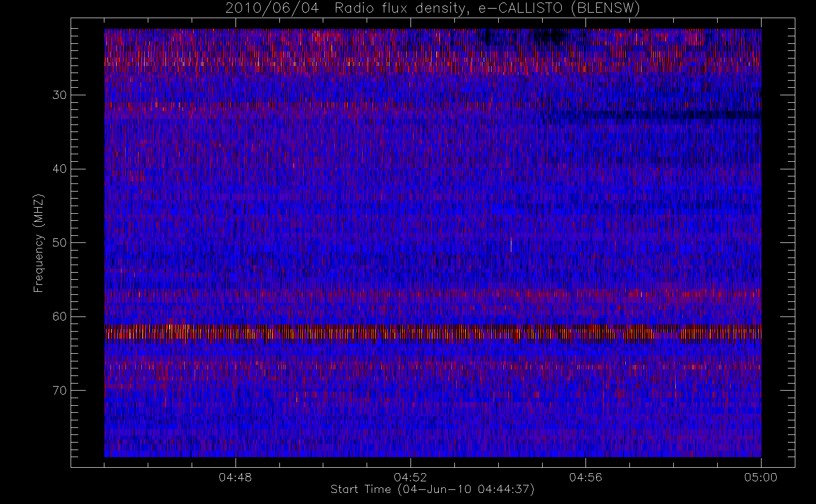The image size is (816, 504).
Task: Click the bright orange interference band near 62 MHz
Action: click(433, 333)
